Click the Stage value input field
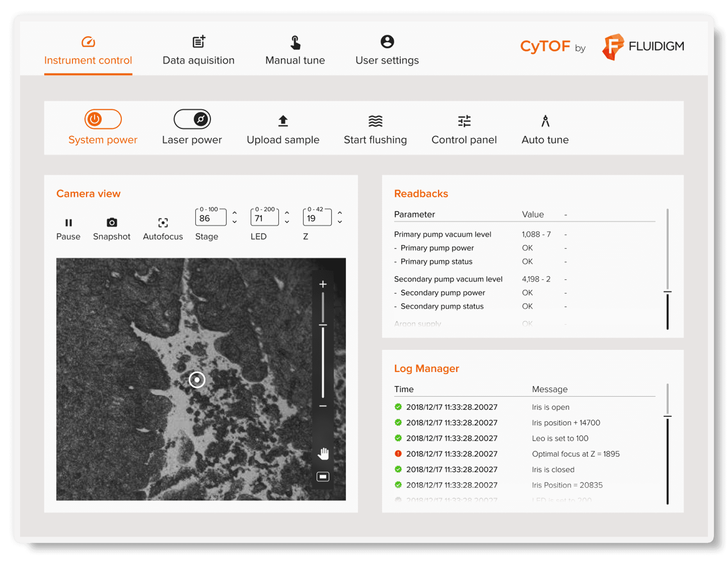Image resolution: width=728 pixels, height=567 pixels. pyautogui.click(x=210, y=218)
